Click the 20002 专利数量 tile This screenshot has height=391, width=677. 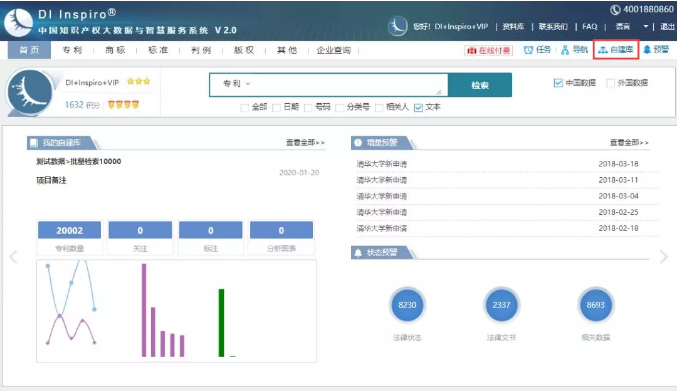pos(70,238)
